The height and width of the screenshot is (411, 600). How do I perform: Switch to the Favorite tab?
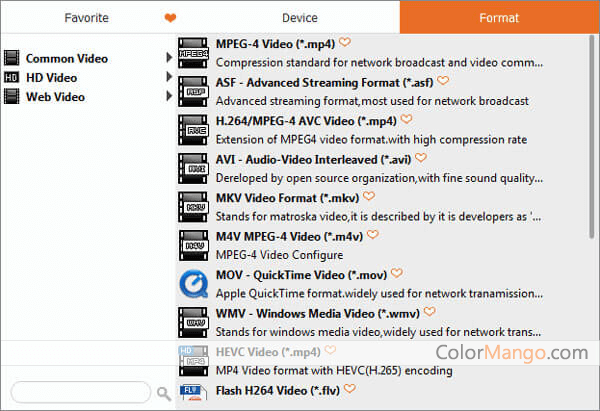click(x=86, y=18)
